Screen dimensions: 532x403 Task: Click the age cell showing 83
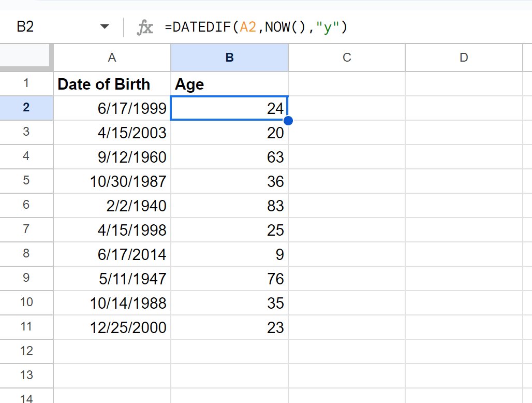click(229, 206)
